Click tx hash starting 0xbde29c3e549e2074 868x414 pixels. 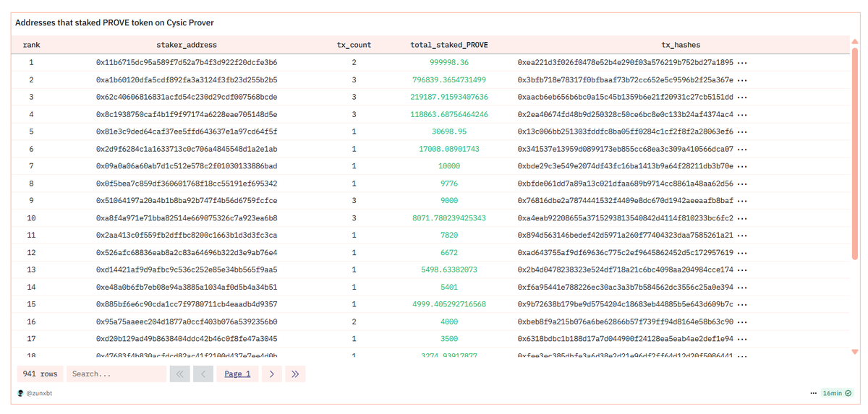point(626,166)
